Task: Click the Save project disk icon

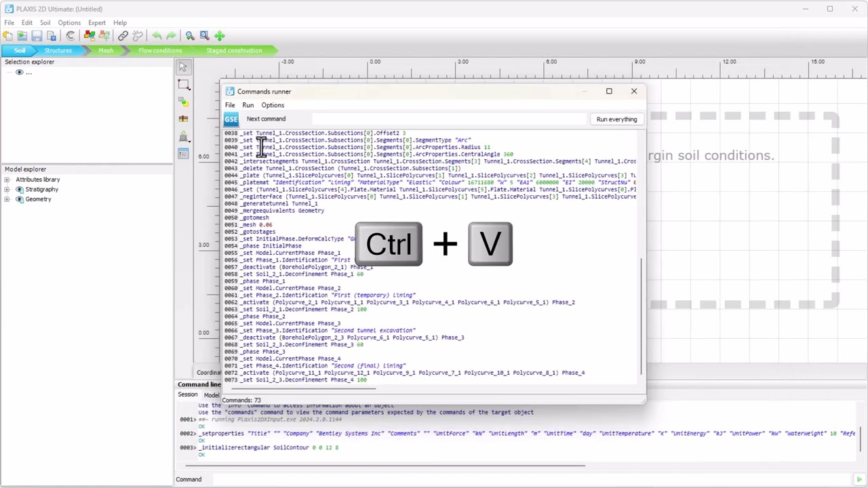Action: point(37,36)
